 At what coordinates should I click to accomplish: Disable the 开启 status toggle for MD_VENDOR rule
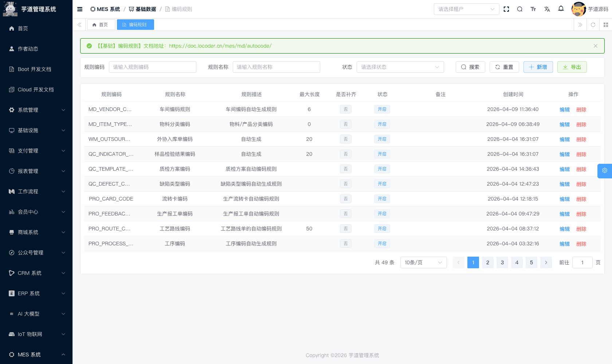pos(382,109)
